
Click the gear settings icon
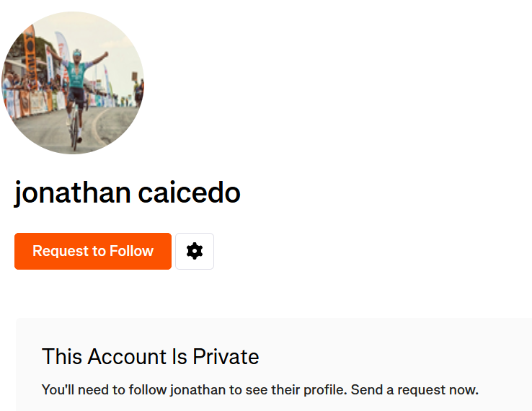(195, 251)
